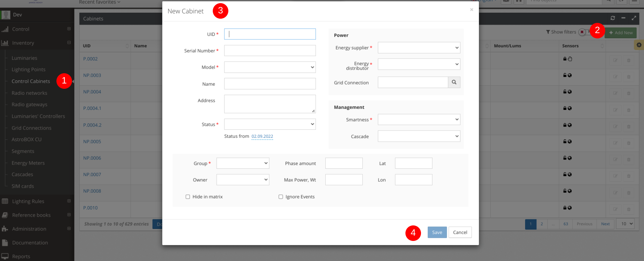Click the Grid Connection search magnifier icon
This screenshot has height=261, width=644.
[x=454, y=82]
